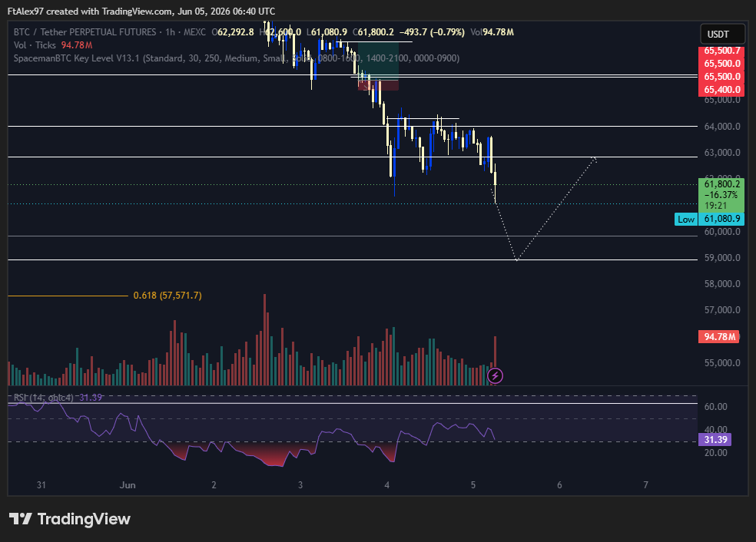Click the 7 date label on time axis

(x=645, y=485)
